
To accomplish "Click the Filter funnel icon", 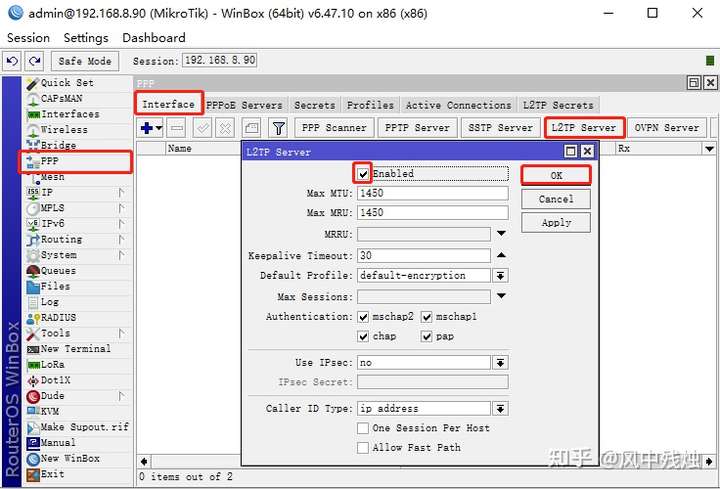I will pyautogui.click(x=278, y=128).
